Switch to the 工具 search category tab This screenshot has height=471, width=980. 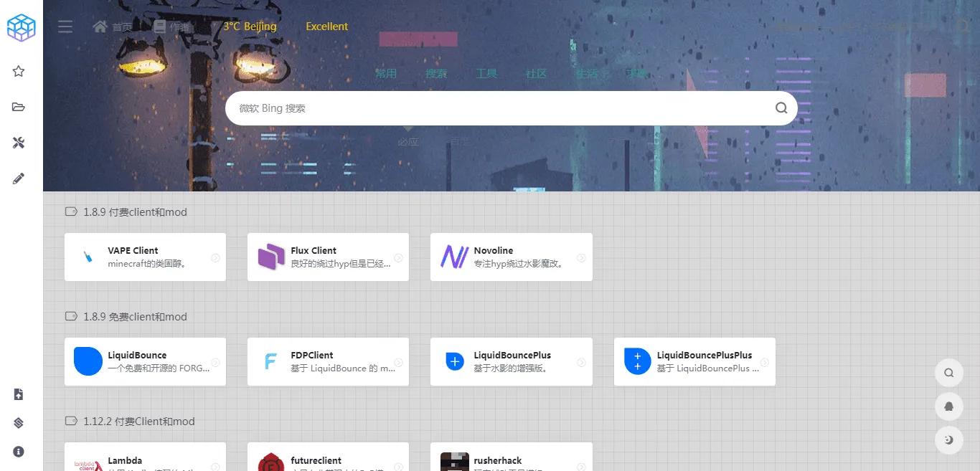click(486, 73)
